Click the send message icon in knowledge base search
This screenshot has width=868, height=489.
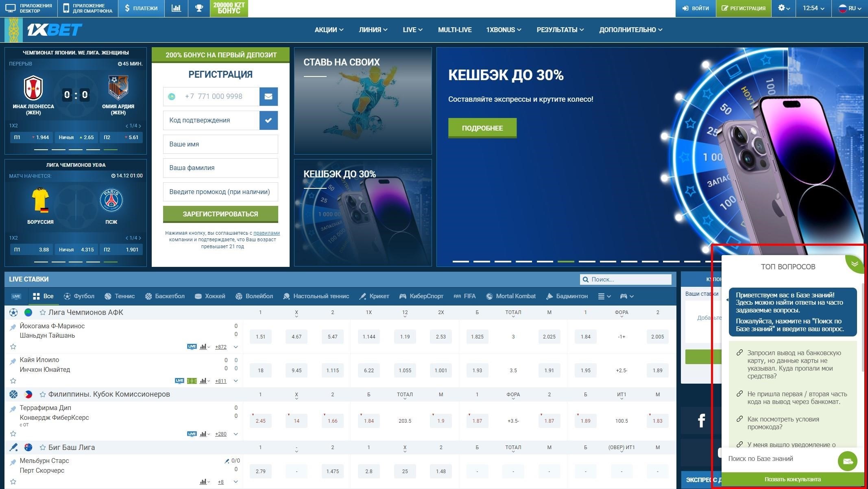848,461
